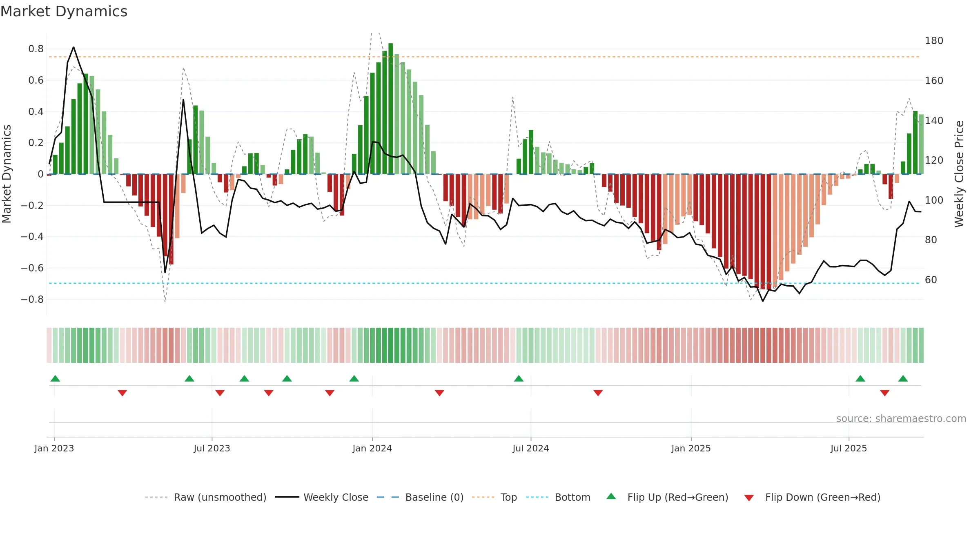Select the Jan 2024 x-axis label
980x551 pixels.
(x=372, y=448)
